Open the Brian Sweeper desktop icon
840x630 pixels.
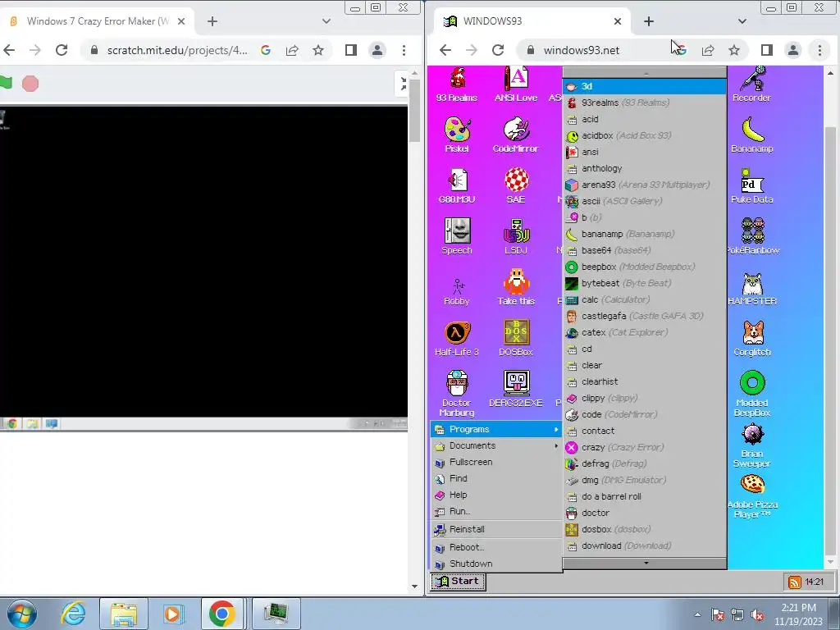(x=752, y=444)
